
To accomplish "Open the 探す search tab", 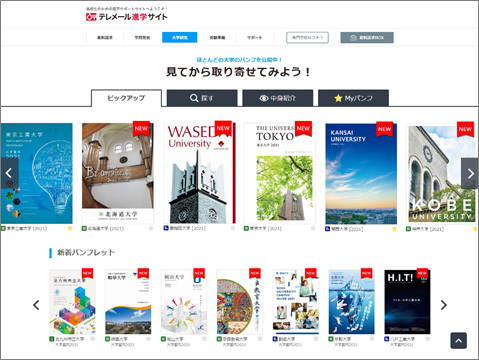I will pos(202,98).
